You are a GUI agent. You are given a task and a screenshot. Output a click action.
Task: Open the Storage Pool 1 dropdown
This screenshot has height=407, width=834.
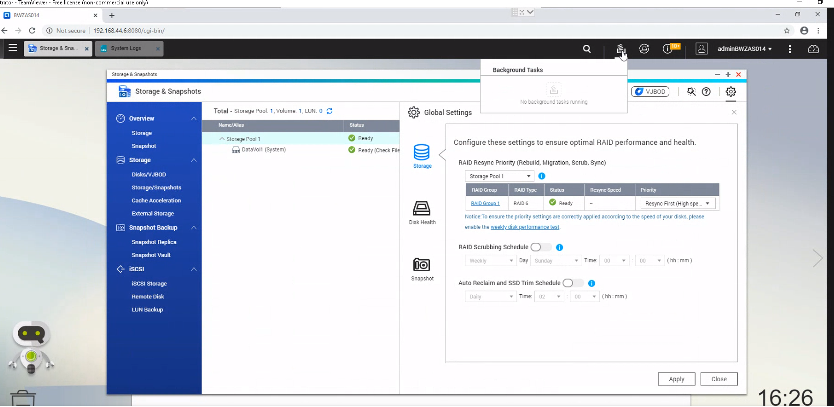coord(499,176)
